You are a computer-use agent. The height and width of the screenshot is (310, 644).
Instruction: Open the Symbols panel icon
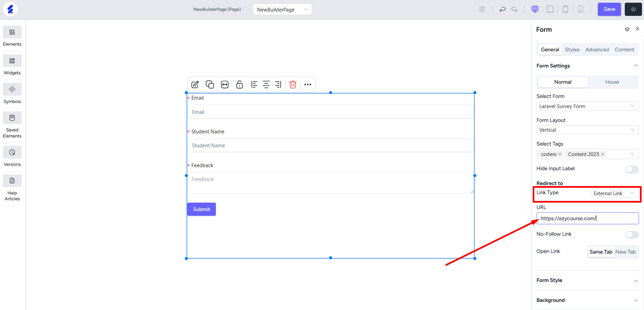(12, 89)
